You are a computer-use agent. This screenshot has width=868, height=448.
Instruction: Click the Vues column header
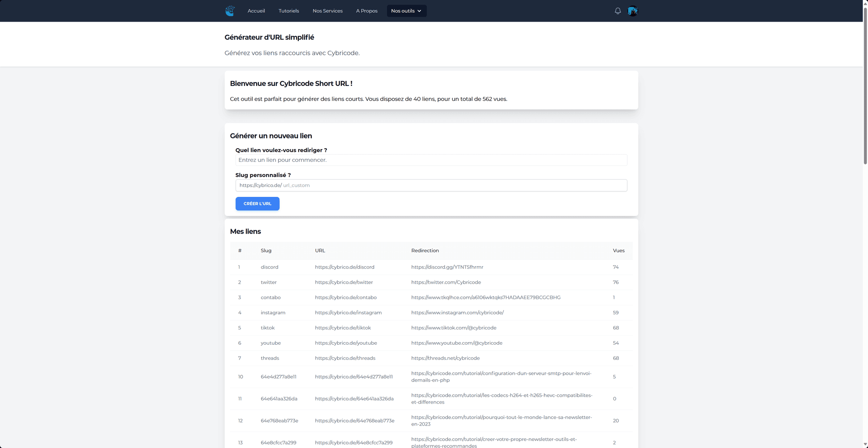point(619,251)
